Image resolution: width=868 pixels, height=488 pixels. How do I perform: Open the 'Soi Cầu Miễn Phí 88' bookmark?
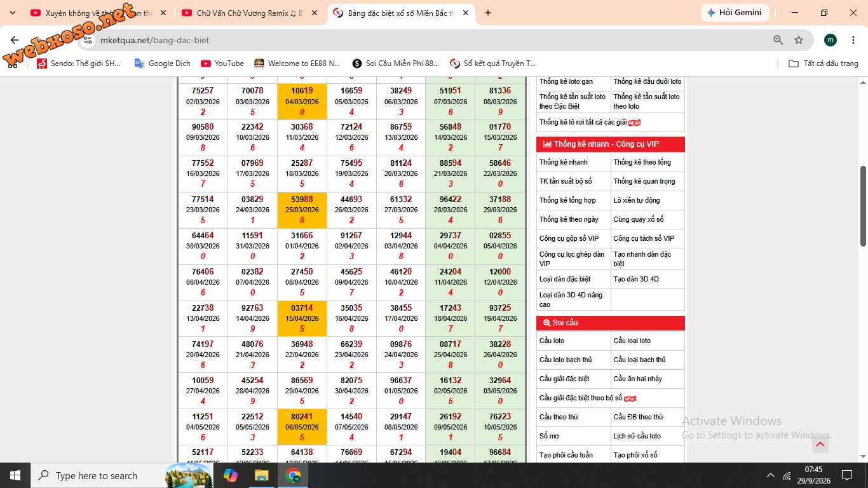(396, 64)
